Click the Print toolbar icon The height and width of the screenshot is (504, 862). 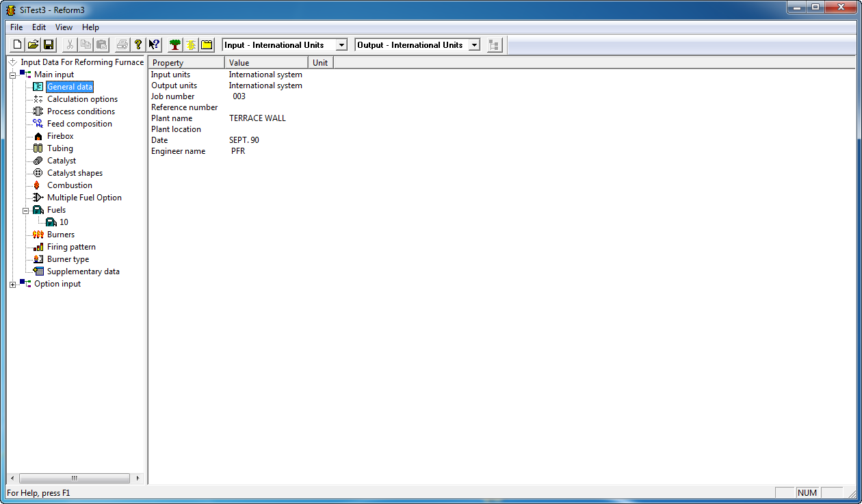(122, 45)
